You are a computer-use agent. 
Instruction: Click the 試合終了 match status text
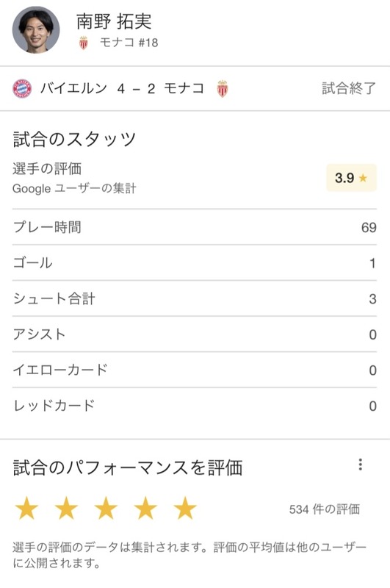(x=349, y=88)
